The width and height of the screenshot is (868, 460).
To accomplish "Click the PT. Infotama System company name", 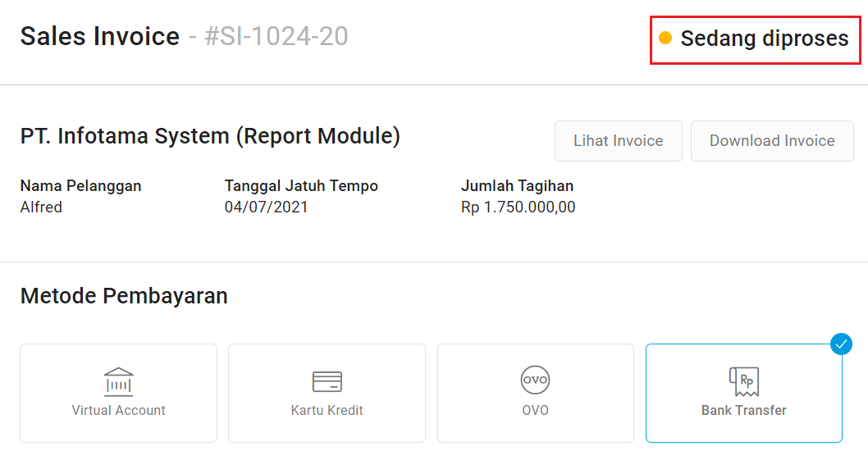I will tap(210, 136).
